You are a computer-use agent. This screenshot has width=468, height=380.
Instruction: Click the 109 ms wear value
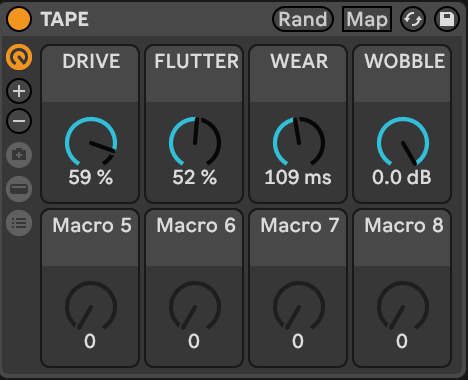pyautogui.click(x=298, y=177)
